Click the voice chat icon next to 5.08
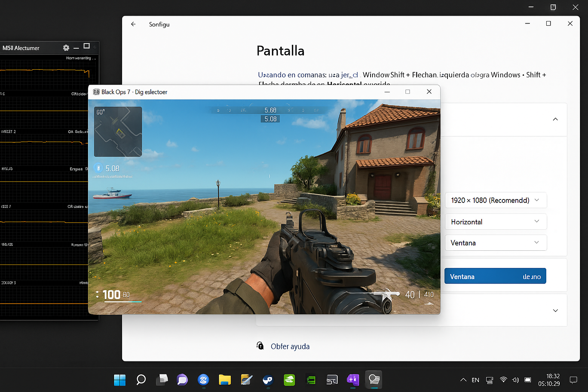 [97, 168]
